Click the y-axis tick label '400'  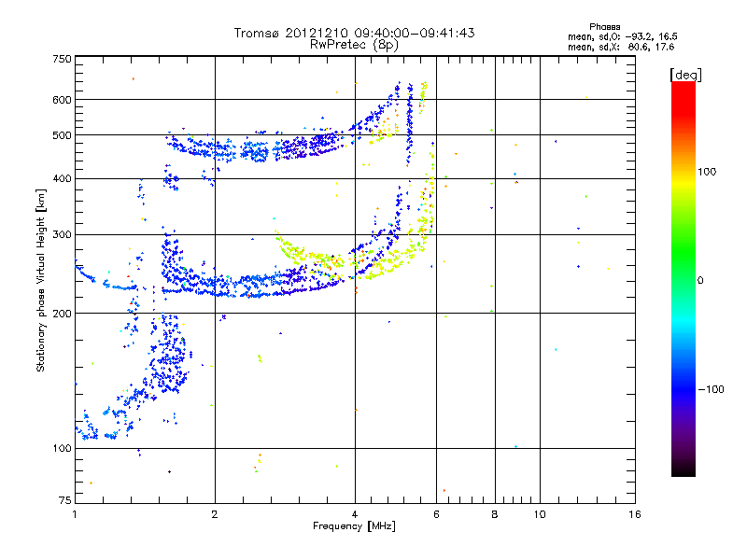[62, 178]
